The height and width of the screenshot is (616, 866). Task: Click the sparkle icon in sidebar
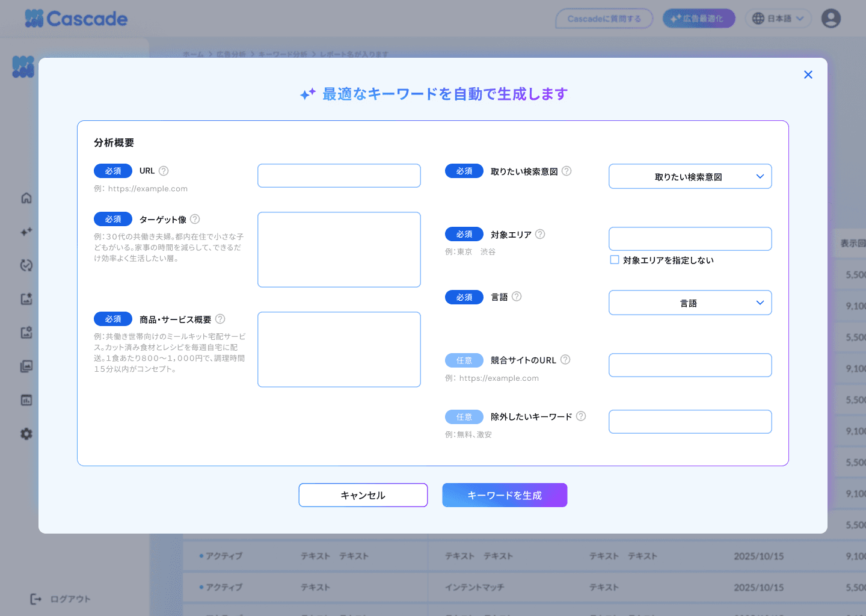click(x=26, y=232)
